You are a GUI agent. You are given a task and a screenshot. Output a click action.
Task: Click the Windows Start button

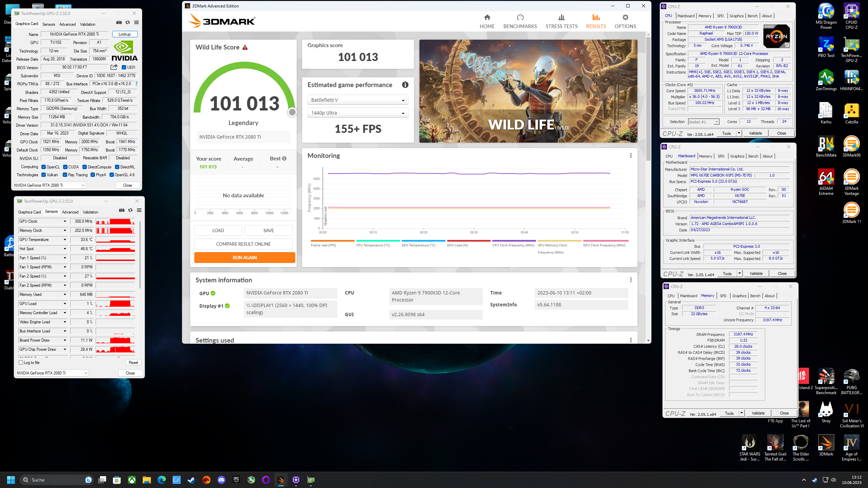(x=11, y=480)
